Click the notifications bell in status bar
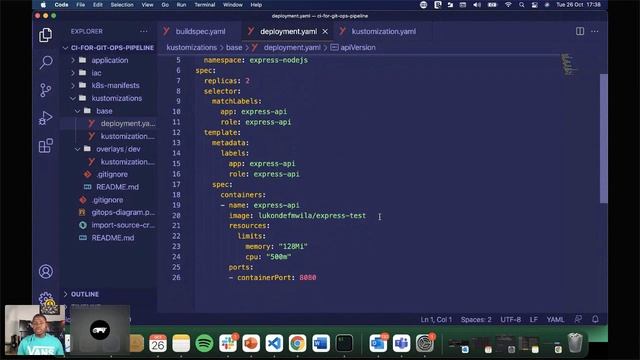Screen dimensions: 640x360 click(x=595, y=319)
